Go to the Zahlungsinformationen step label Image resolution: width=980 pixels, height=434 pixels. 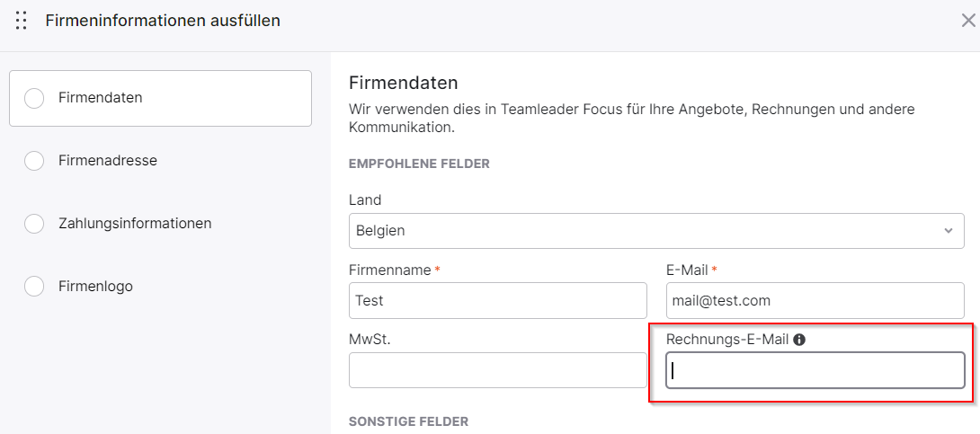pos(135,223)
